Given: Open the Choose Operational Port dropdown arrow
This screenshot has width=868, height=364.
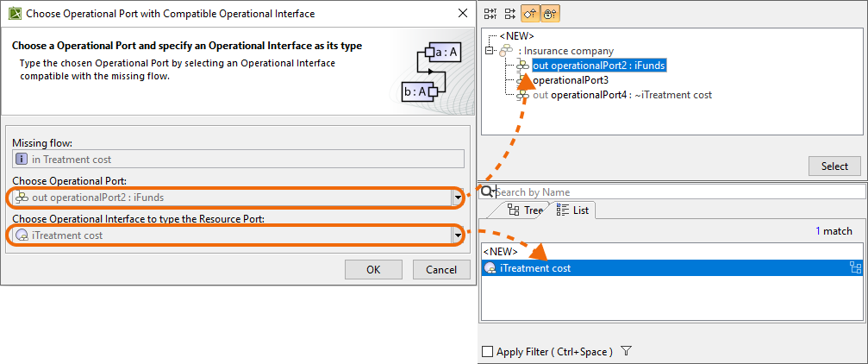Looking at the screenshot, I should (458, 198).
